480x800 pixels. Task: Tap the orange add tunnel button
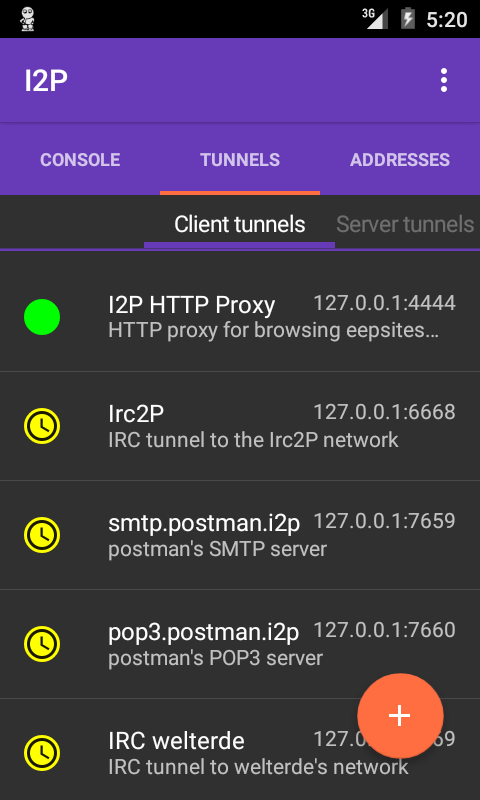400,716
